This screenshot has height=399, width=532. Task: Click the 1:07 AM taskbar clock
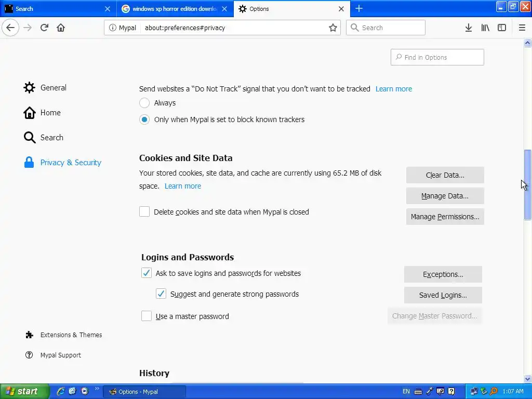[x=513, y=392]
